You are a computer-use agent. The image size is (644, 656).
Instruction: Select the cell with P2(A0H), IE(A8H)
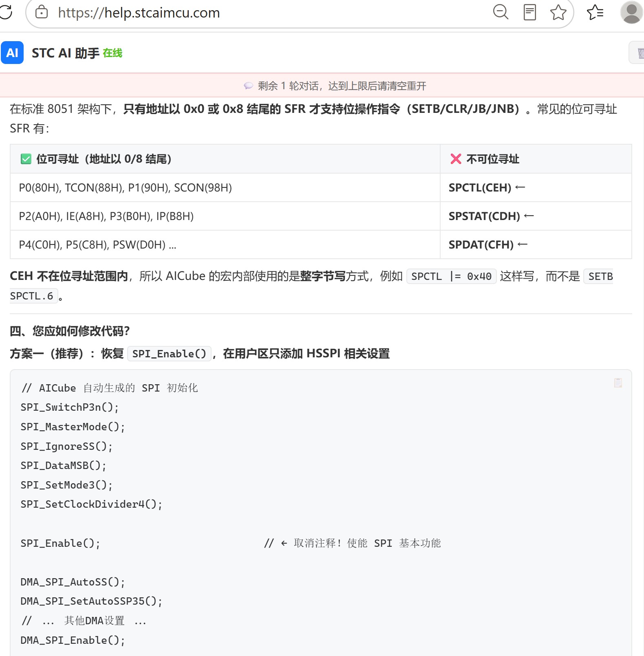pos(225,216)
